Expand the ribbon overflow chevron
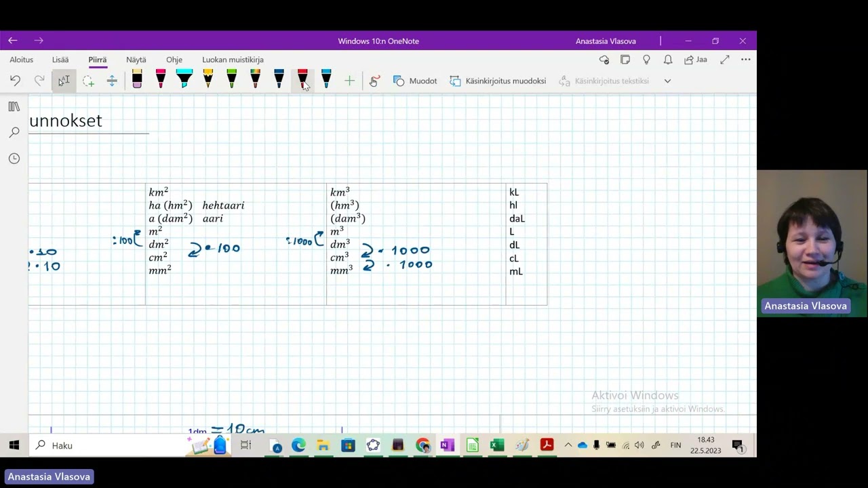868x488 pixels. [x=667, y=81]
